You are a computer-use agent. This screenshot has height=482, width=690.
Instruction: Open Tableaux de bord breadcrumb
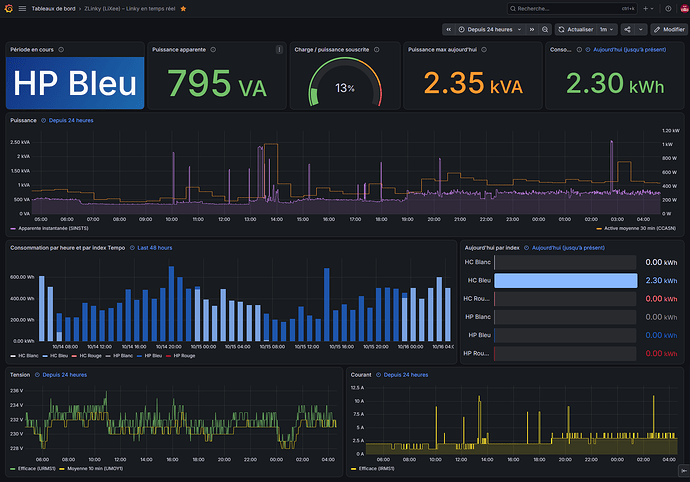point(53,9)
